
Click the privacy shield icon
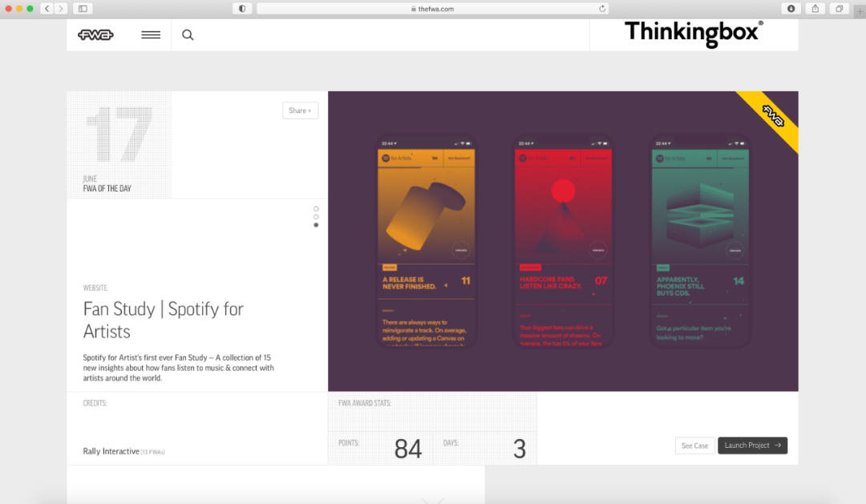(242, 9)
